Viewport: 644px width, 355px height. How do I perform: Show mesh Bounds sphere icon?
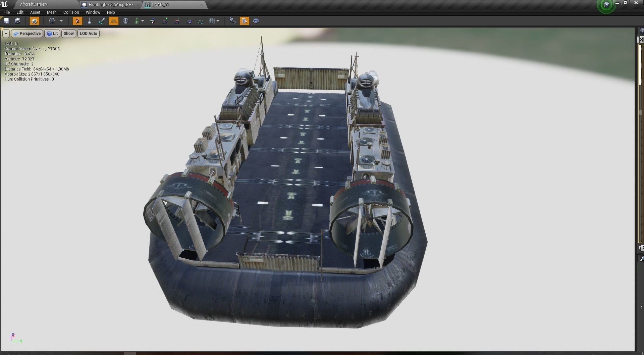click(125, 21)
